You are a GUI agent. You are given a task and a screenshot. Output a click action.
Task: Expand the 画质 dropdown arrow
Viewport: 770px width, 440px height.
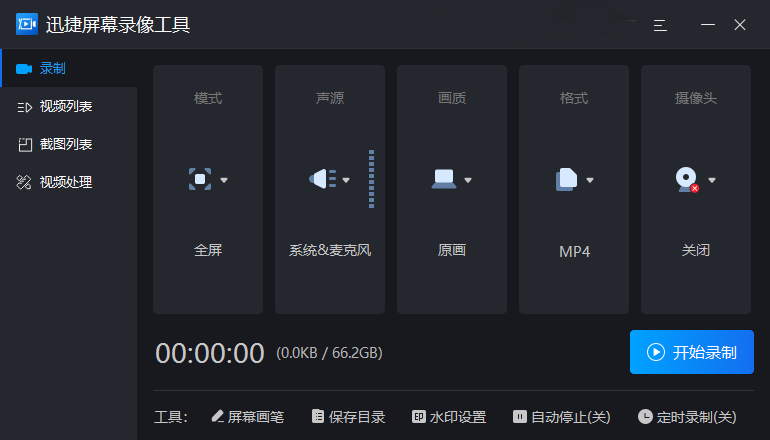468,180
